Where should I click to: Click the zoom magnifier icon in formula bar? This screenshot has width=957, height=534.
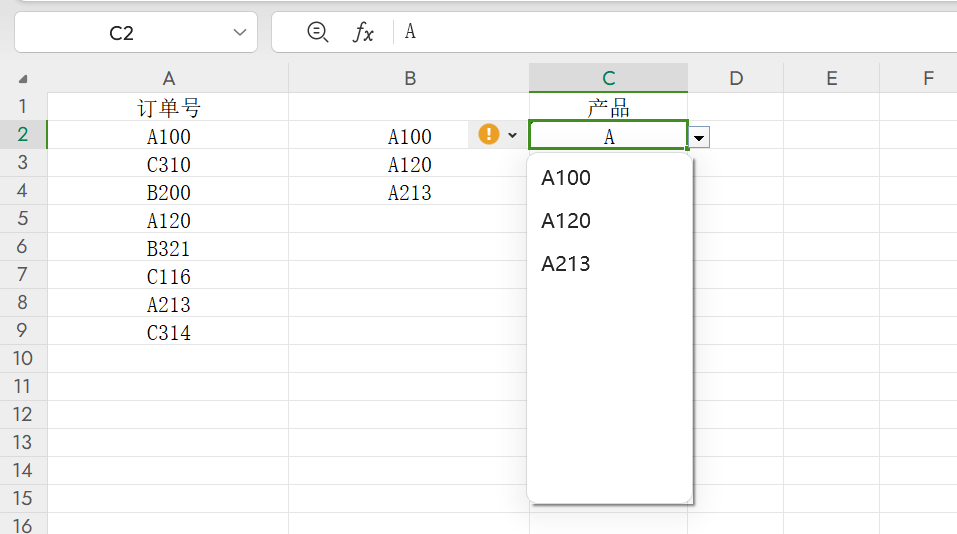tap(317, 32)
